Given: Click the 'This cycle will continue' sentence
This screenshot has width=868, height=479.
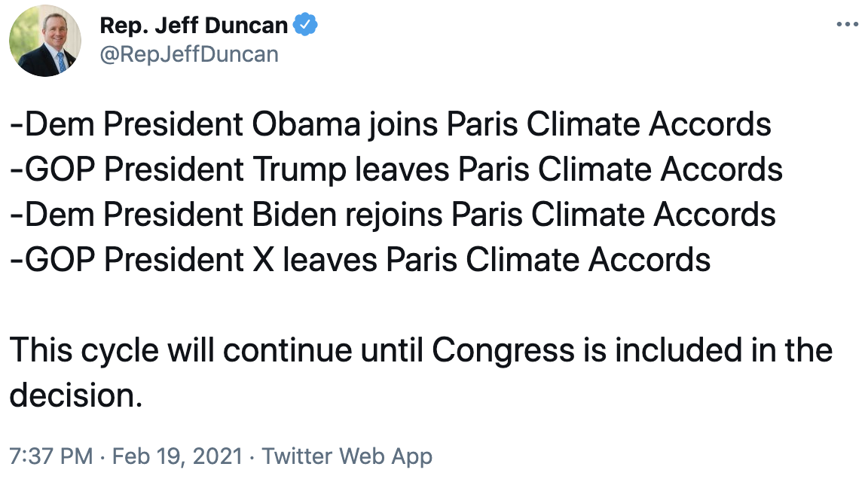Looking at the screenshot, I should [421, 350].
